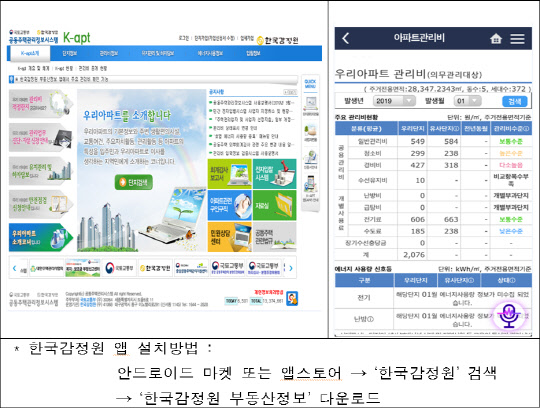Click the 유지관리 및 하자담보 side banner
Screen dimensions: 540x408
[x=41, y=170]
